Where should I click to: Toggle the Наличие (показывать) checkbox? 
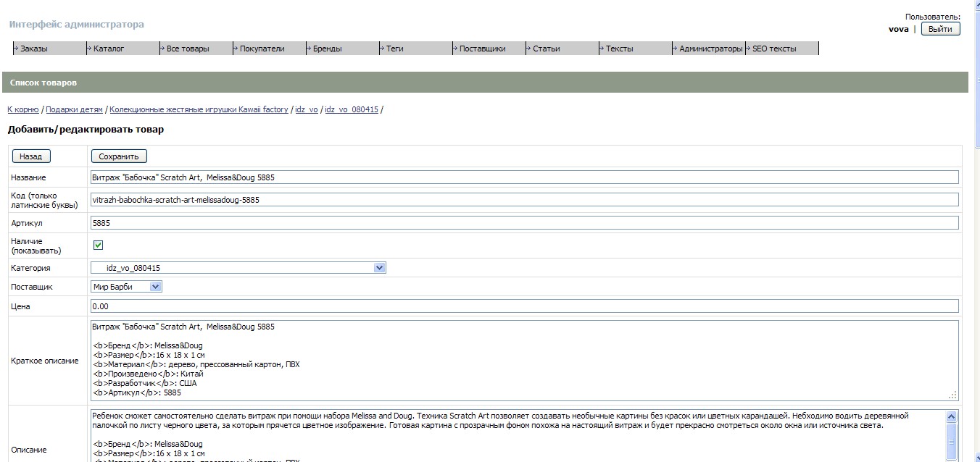click(x=99, y=245)
